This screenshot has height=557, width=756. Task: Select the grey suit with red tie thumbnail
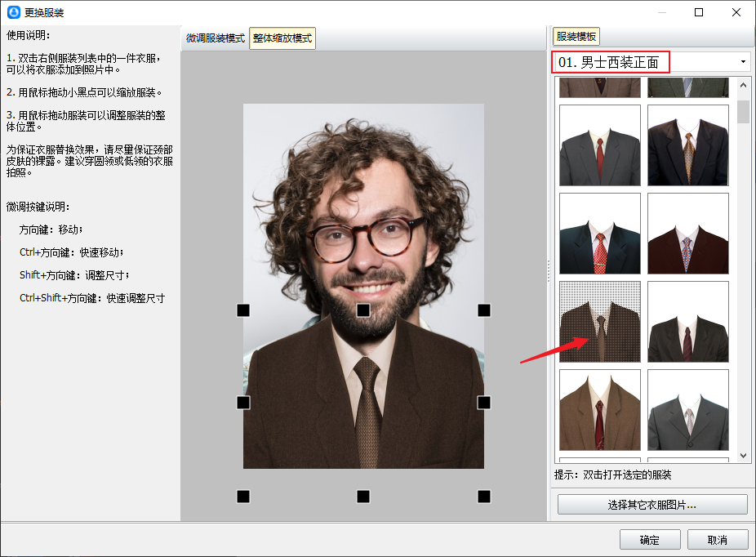tap(600, 145)
